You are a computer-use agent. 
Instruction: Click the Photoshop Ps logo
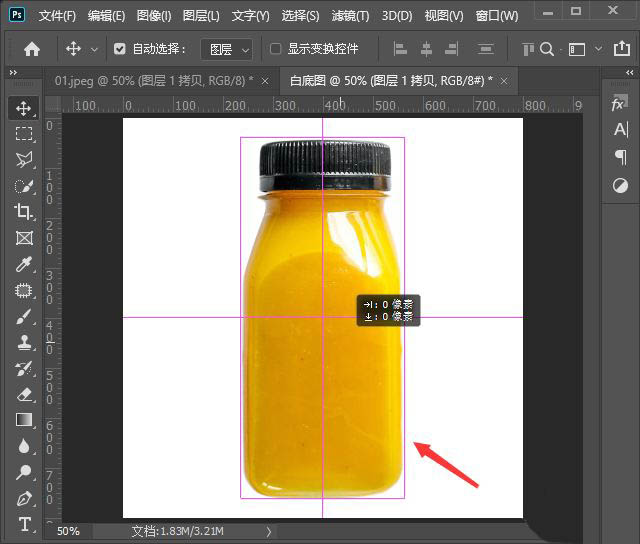(x=17, y=15)
